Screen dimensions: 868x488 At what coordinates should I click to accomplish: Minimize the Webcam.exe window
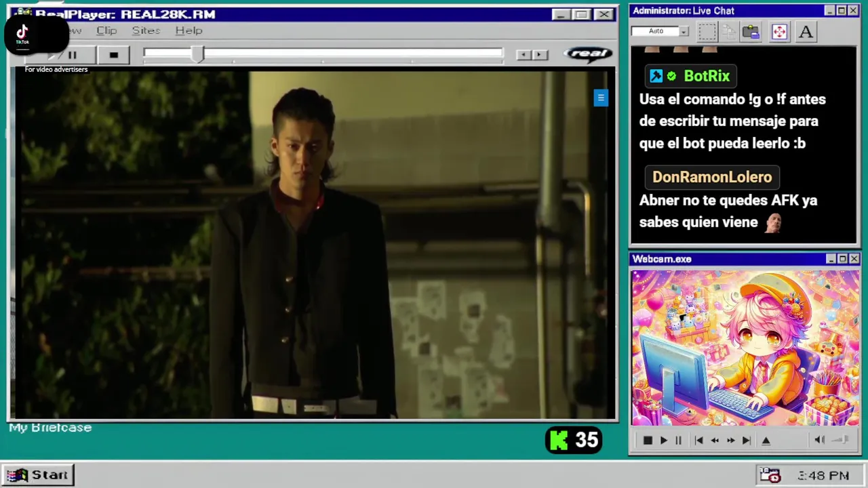[x=831, y=259]
